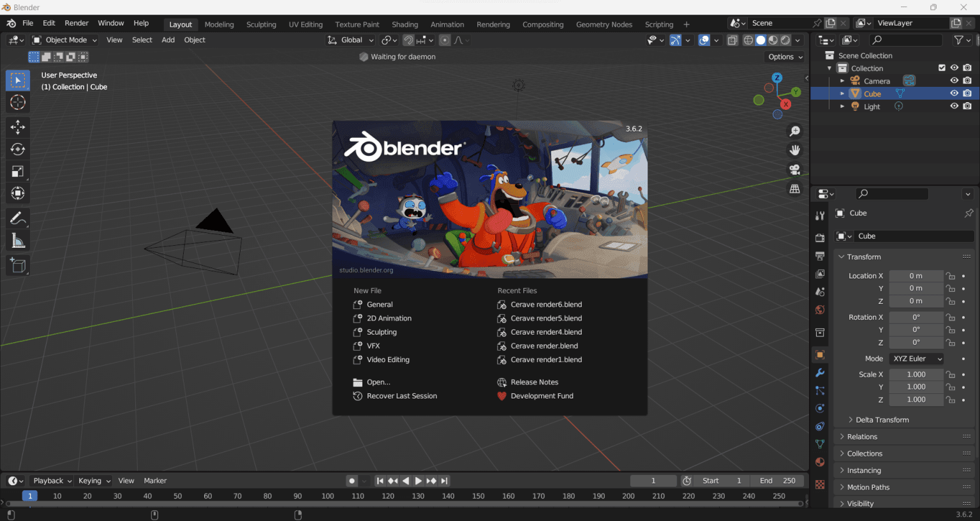The width and height of the screenshot is (980, 521).
Task: Open World properties with the globe icon
Action: click(820, 310)
